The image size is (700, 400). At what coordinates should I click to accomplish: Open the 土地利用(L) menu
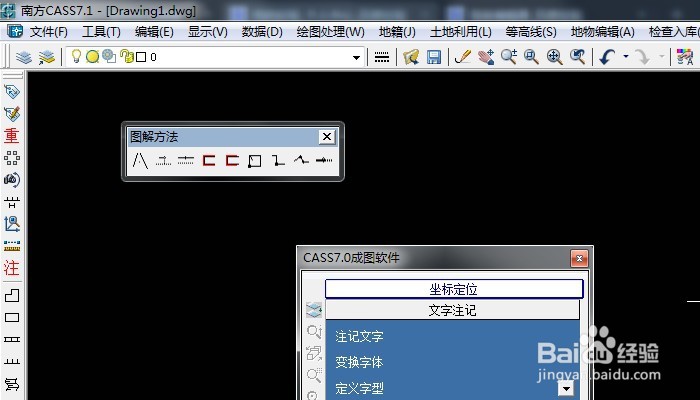point(460,32)
